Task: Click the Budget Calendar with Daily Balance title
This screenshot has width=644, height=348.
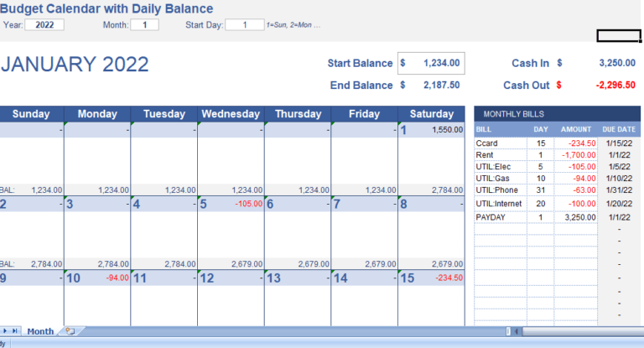Action: pos(106,8)
